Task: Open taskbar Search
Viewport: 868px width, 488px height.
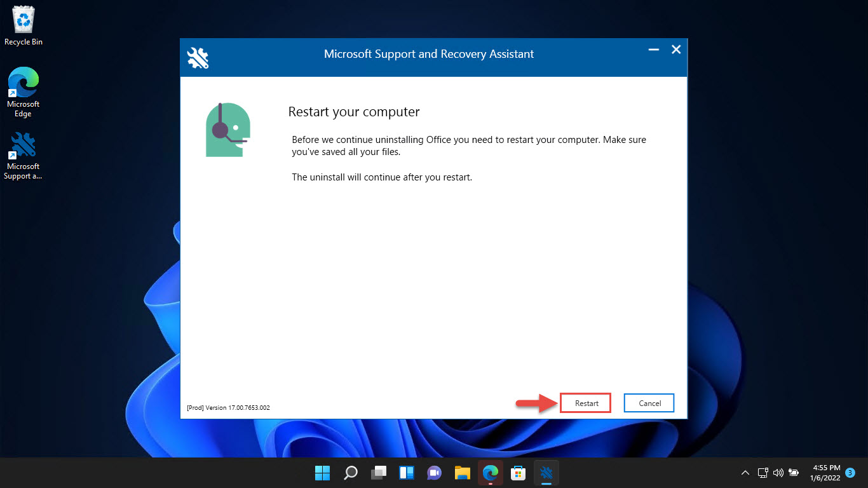Action: tap(351, 473)
